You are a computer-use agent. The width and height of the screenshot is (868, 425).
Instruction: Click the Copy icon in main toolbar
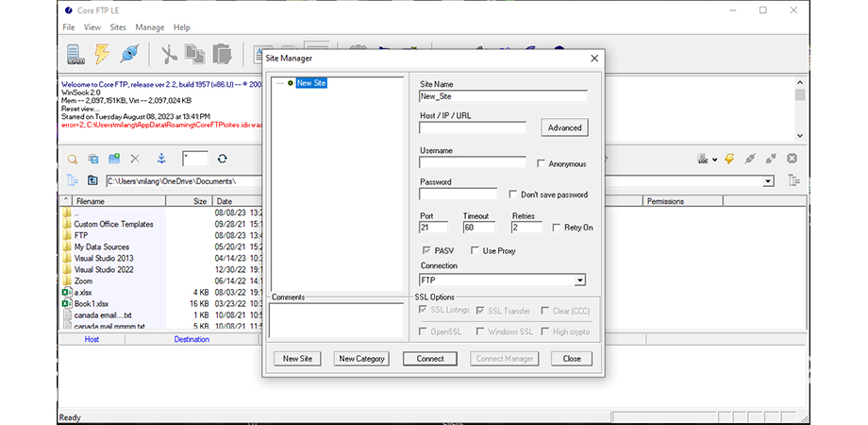(x=194, y=54)
